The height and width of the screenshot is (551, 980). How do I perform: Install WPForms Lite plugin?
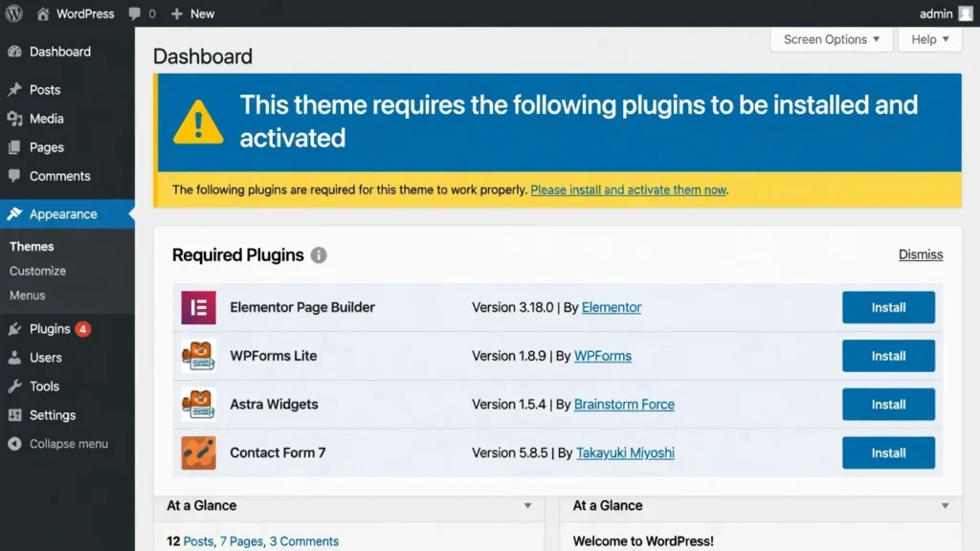pyautogui.click(x=888, y=356)
